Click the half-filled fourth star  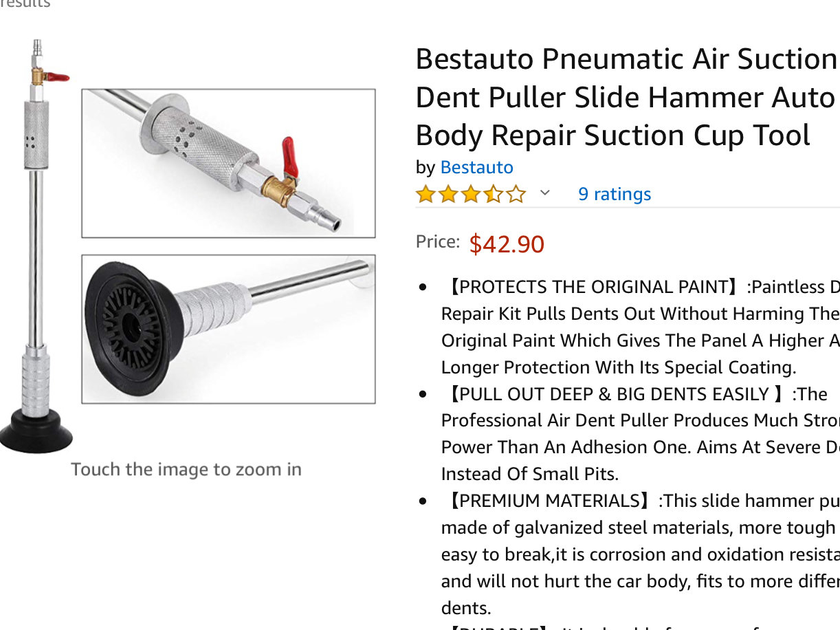click(493, 194)
